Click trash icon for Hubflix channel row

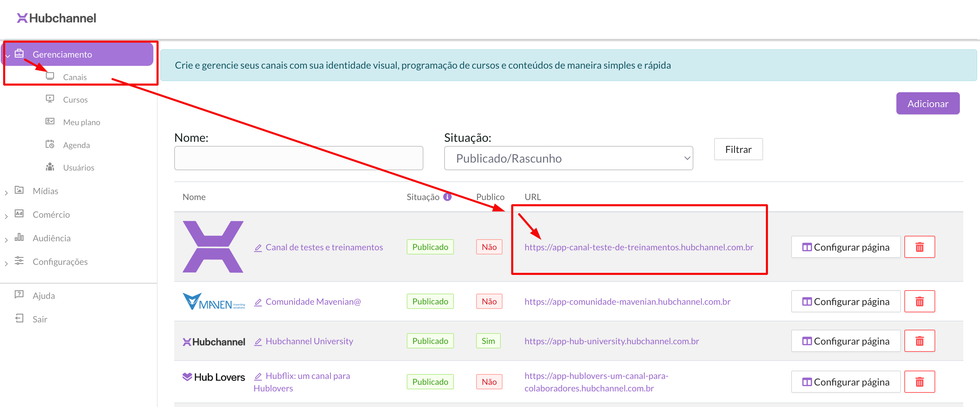(919, 382)
